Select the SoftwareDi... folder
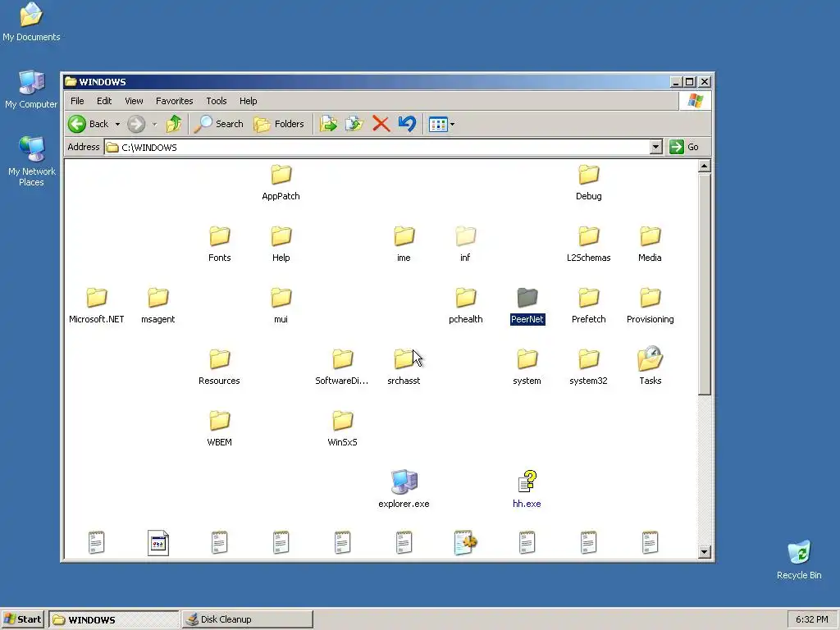840x630 pixels. [x=342, y=367]
